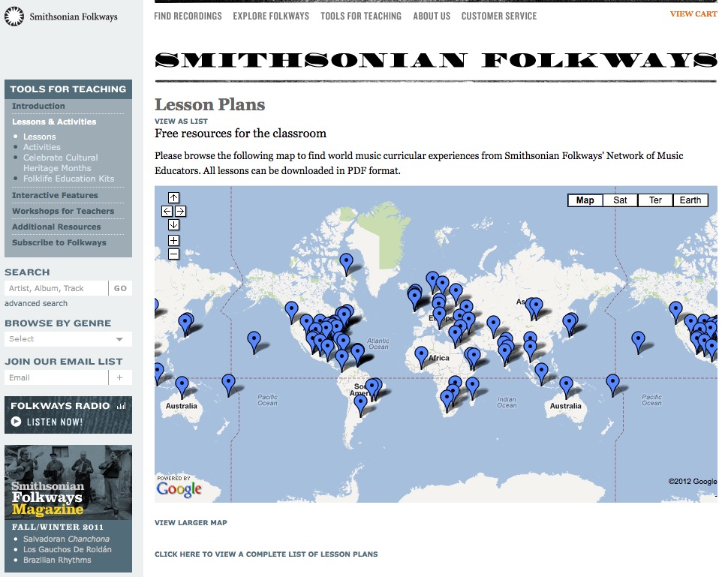Click the email plus submit icon

point(120,377)
